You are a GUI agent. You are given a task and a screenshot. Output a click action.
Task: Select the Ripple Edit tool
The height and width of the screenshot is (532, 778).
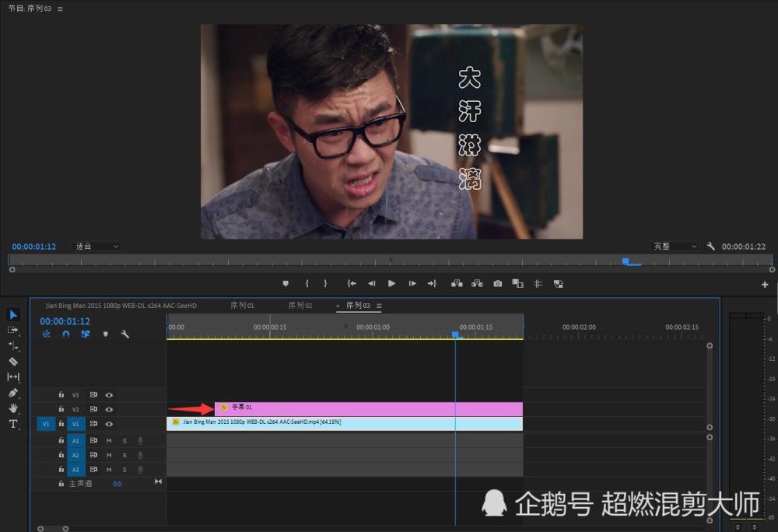pyautogui.click(x=13, y=345)
